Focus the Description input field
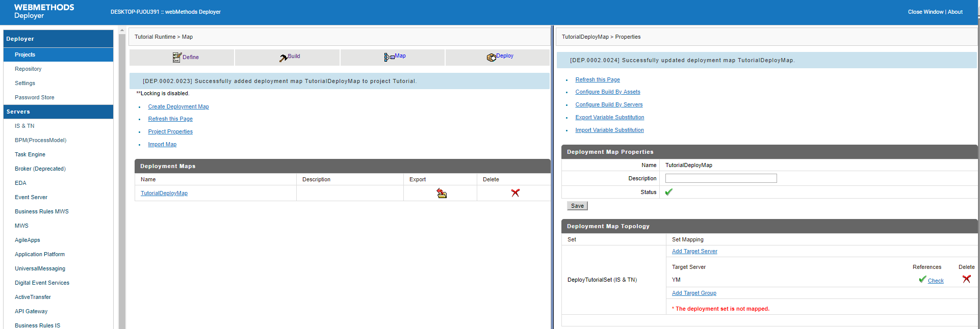The width and height of the screenshot is (980, 329). [x=721, y=178]
